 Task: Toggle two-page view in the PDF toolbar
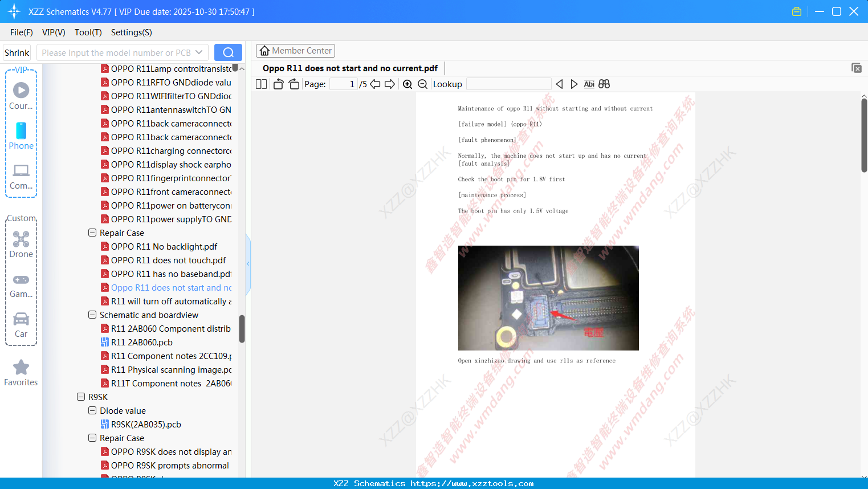(x=262, y=84)
